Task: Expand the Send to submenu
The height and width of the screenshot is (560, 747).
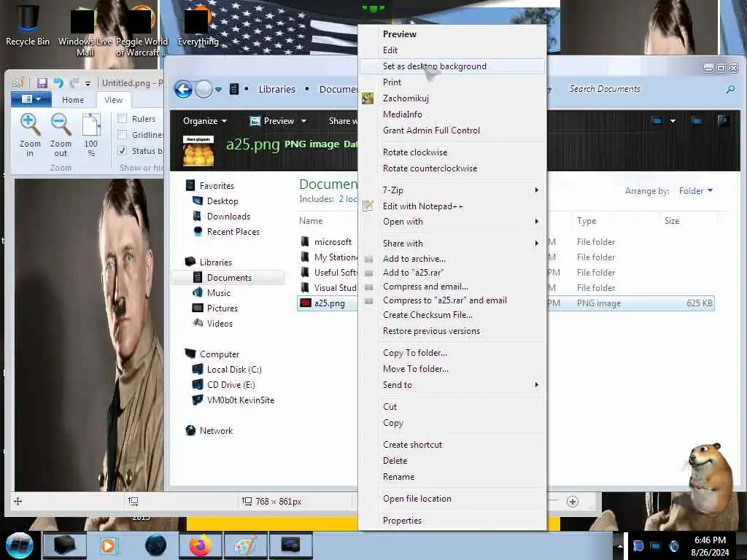Action: tap(452, 384)
